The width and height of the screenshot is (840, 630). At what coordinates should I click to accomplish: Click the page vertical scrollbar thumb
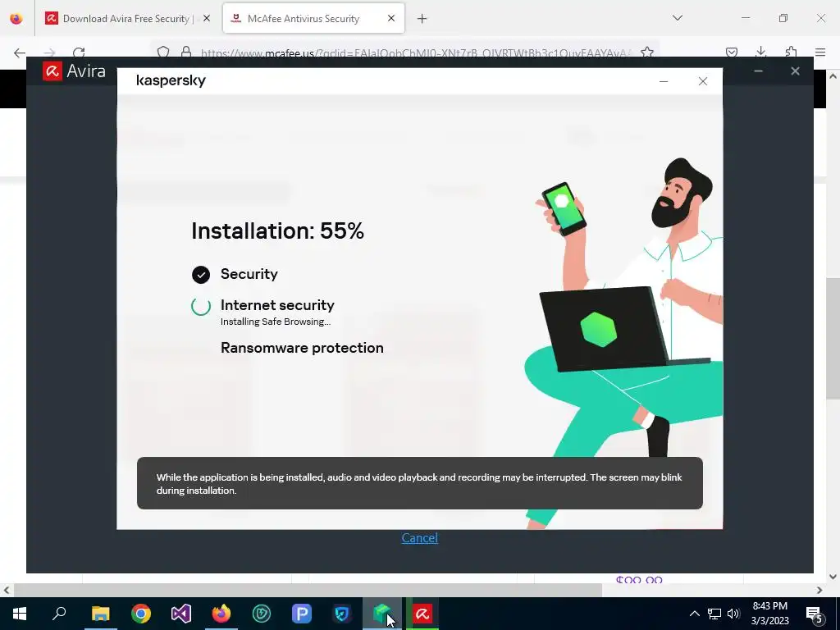point(833,339)
